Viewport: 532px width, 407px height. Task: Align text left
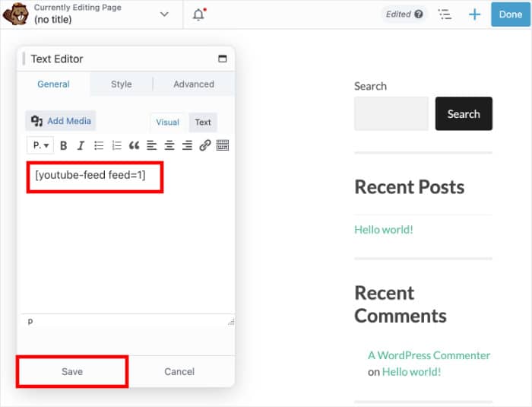point(152,146)
